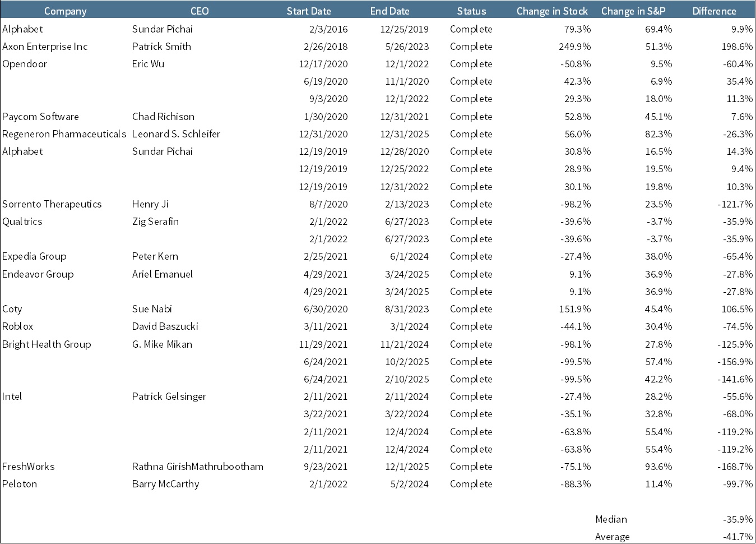Click the Median label cell
This screenshot has height=544, width=756.
point(611,519)
